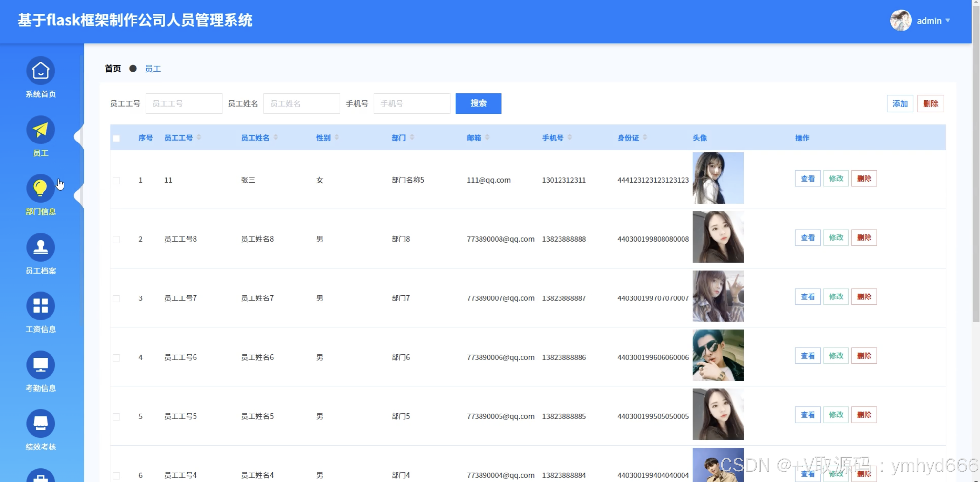Select the 员工 paper plane icon

click(40, 130)
